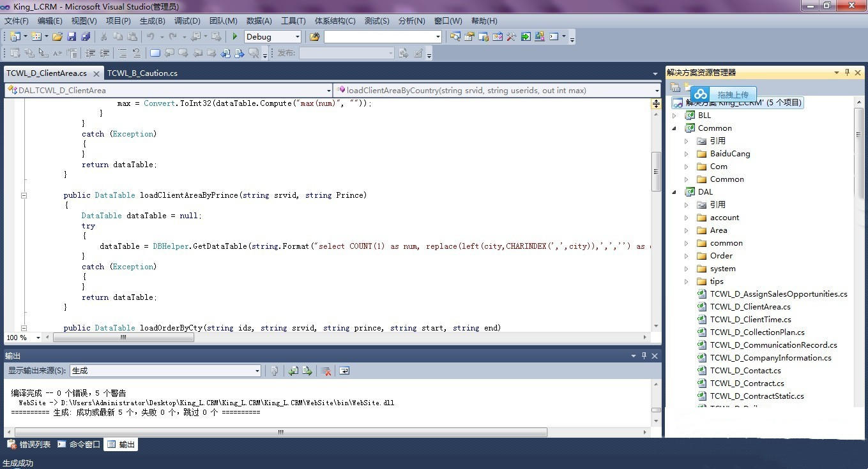Open the Debug configuration dropdown
868x469 pixels.
coord(297,37)
